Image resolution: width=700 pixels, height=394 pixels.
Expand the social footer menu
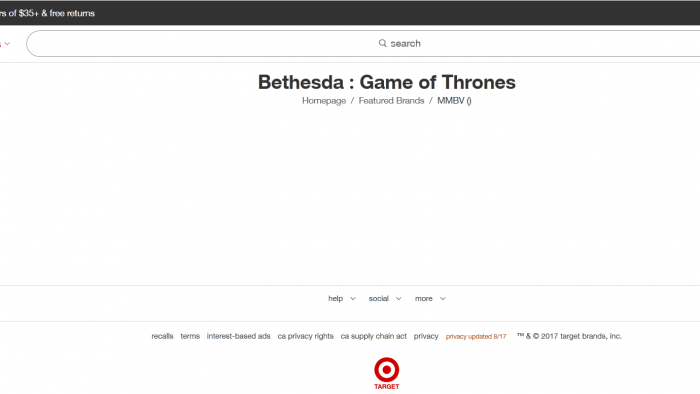tap(385, 299)
